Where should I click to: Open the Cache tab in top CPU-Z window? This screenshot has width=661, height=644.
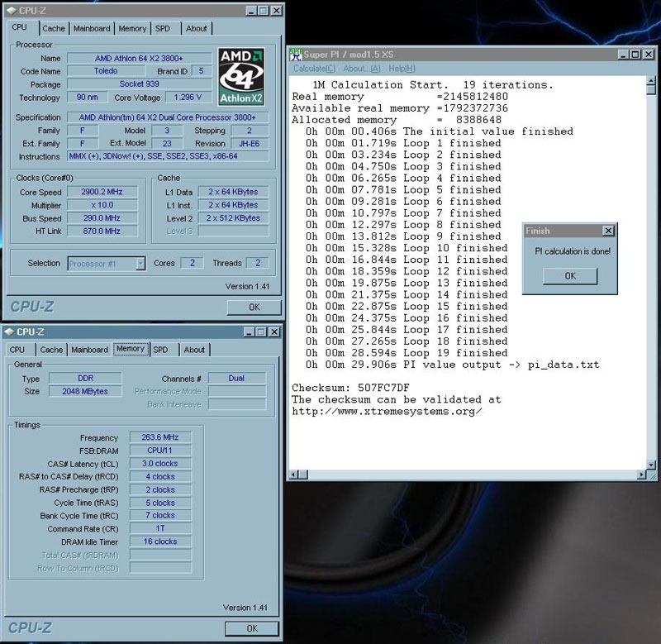point(54,29)
